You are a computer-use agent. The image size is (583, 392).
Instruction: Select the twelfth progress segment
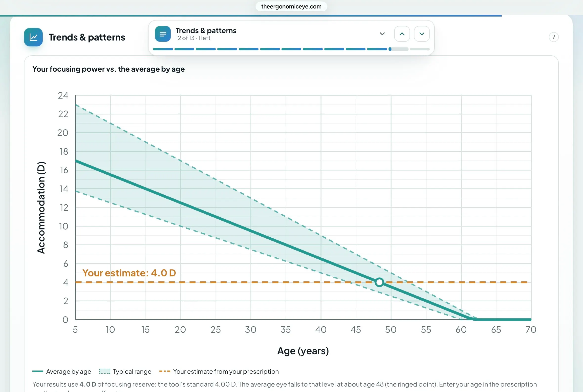[x=398, y=49]
